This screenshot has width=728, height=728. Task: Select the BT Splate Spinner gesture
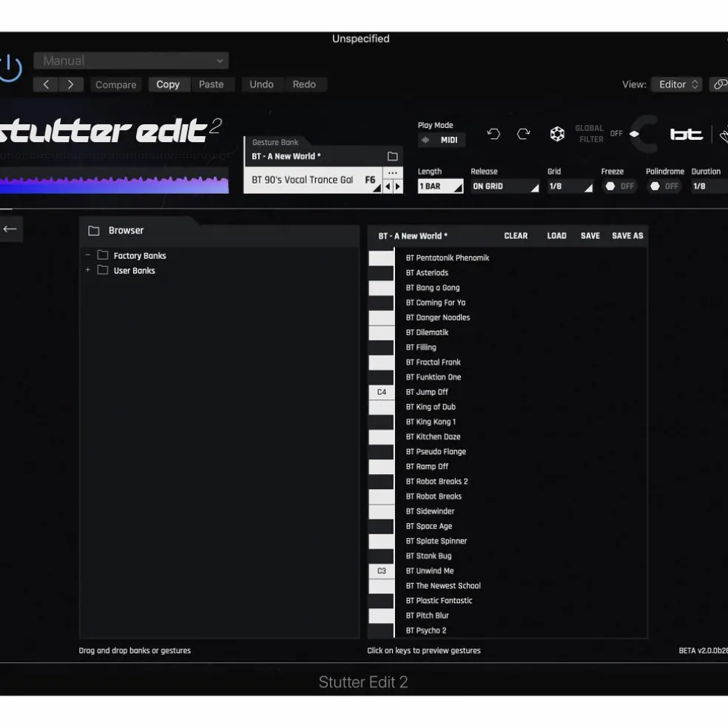(437, 542)
